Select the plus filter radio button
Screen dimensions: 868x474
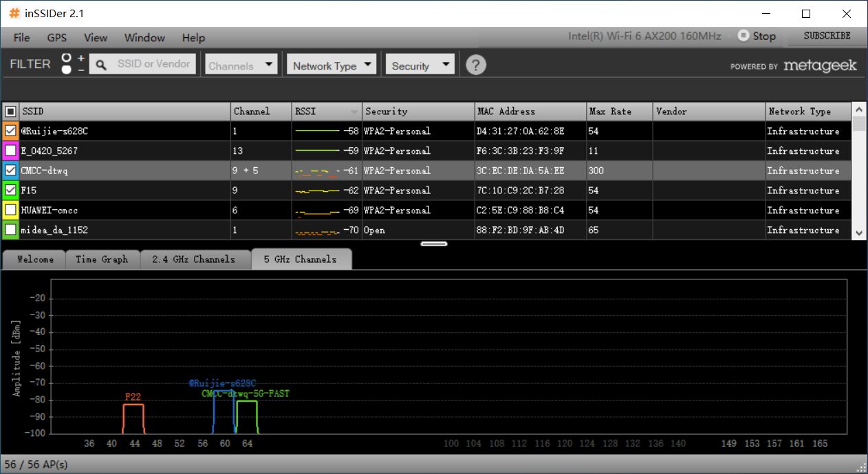pos(67,58)
